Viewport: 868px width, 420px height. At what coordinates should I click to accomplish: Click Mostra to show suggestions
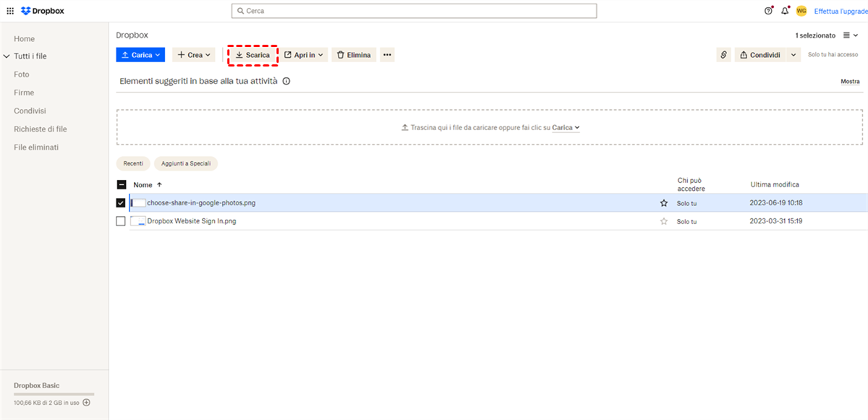(x=850, y=82)
